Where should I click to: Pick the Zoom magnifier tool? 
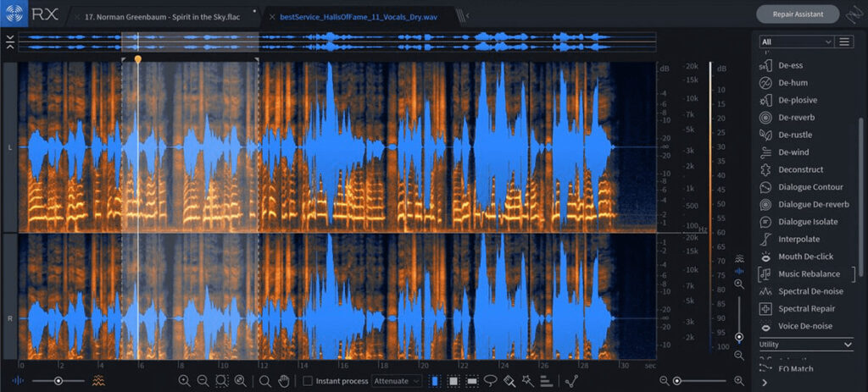point(265,381)
